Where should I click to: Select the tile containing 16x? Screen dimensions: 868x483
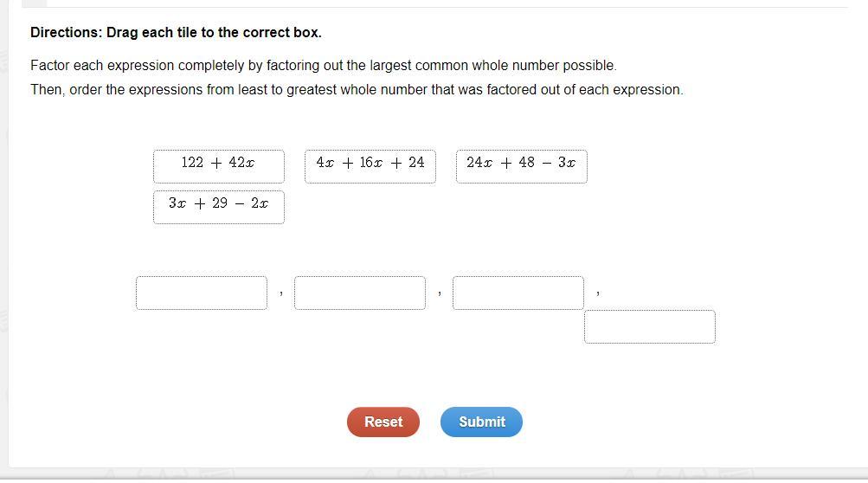[370, 165]
